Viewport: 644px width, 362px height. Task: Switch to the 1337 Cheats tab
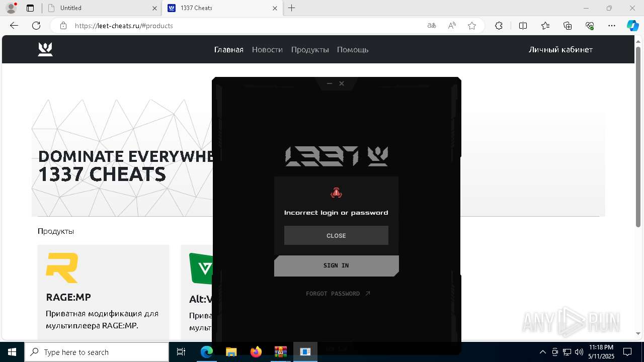click(x=221, y=8)
